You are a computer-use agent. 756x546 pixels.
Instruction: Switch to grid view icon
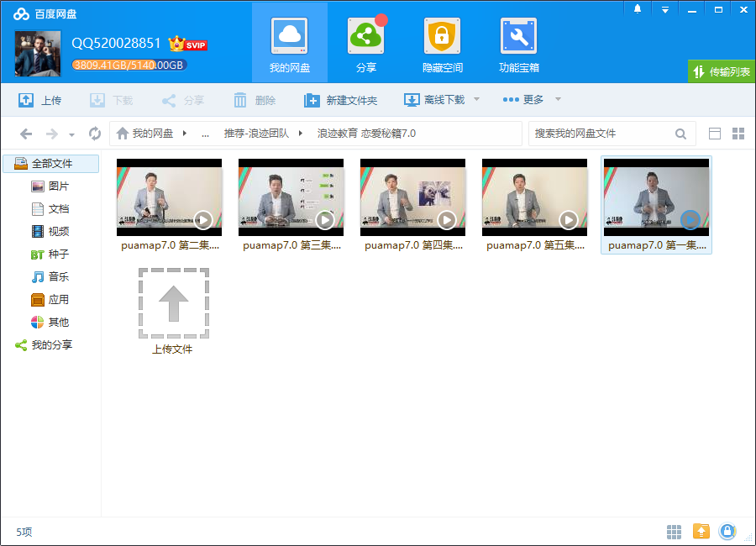pos(738,134)
